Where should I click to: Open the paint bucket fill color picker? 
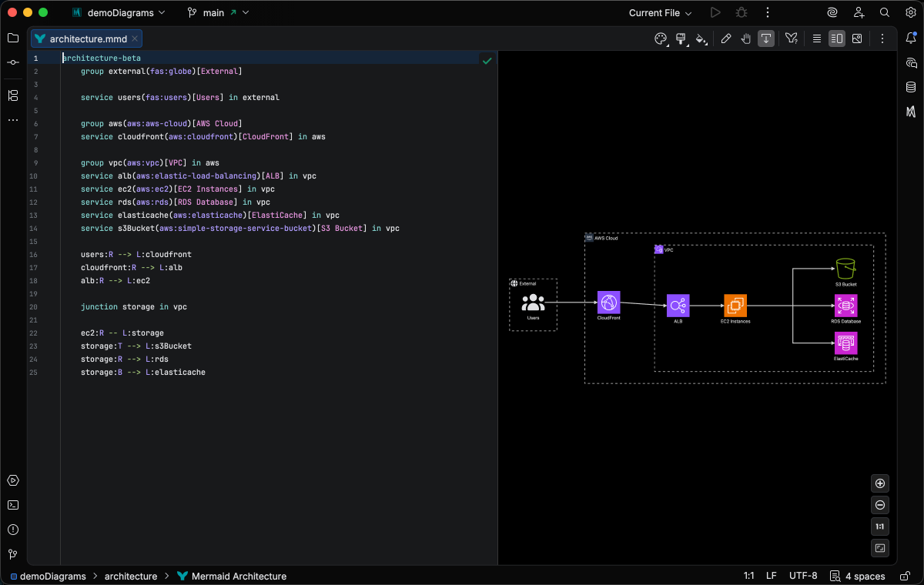[701, 38]
